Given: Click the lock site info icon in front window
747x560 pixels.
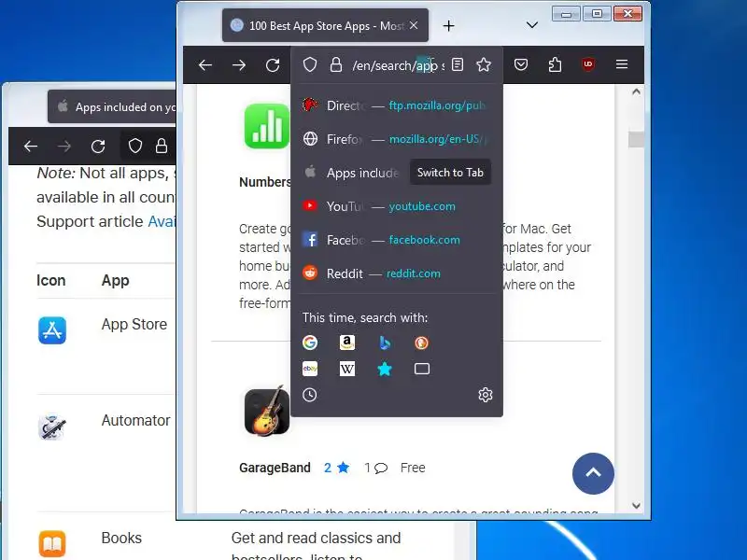Looking at the screenshot, I should click(x=336, y=64).
